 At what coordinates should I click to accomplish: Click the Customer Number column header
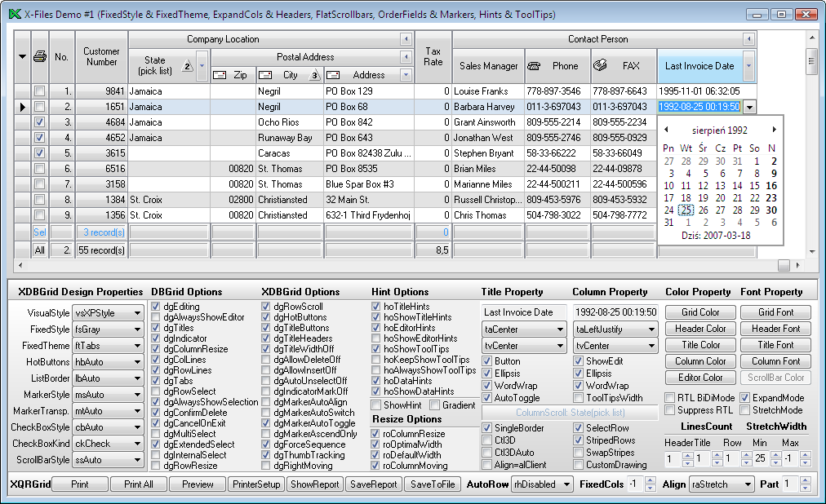click(101, 56)
